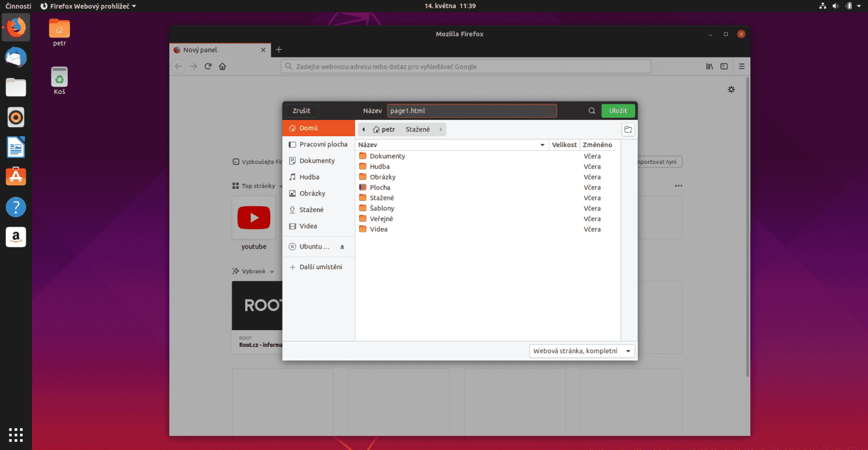Show applications grid in the dock
Screen dimensions: 868x450
[x=16, y=434]
